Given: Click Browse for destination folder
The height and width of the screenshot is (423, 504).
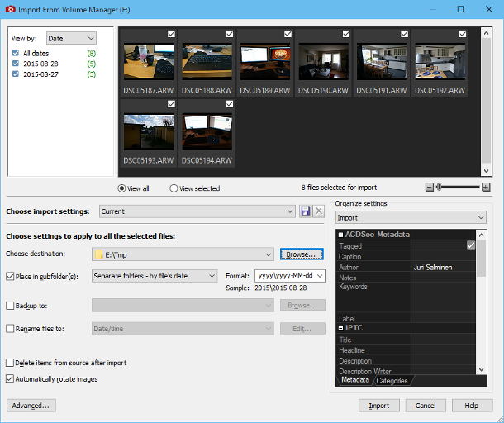Looking at the screenshot, I should pyautogui.click(x=302, y=254).
